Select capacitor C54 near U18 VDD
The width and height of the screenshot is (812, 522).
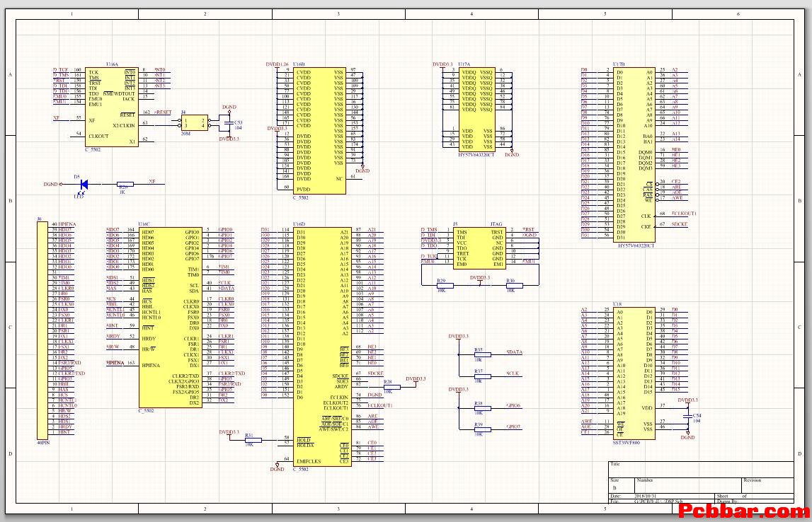click(x=687, y=415)
